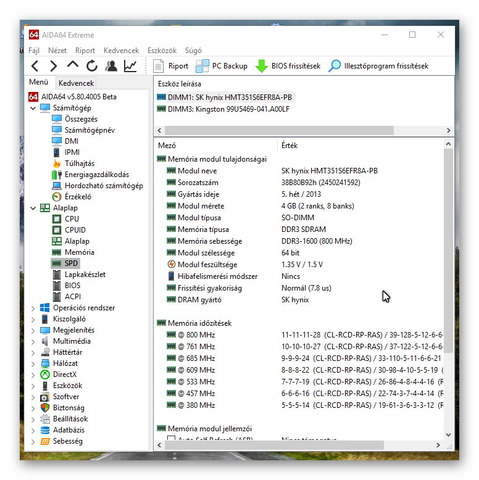The image size is (479, 480).
Task: Open the Kedvencek menu in menu bar
Action: pos(121,50)
